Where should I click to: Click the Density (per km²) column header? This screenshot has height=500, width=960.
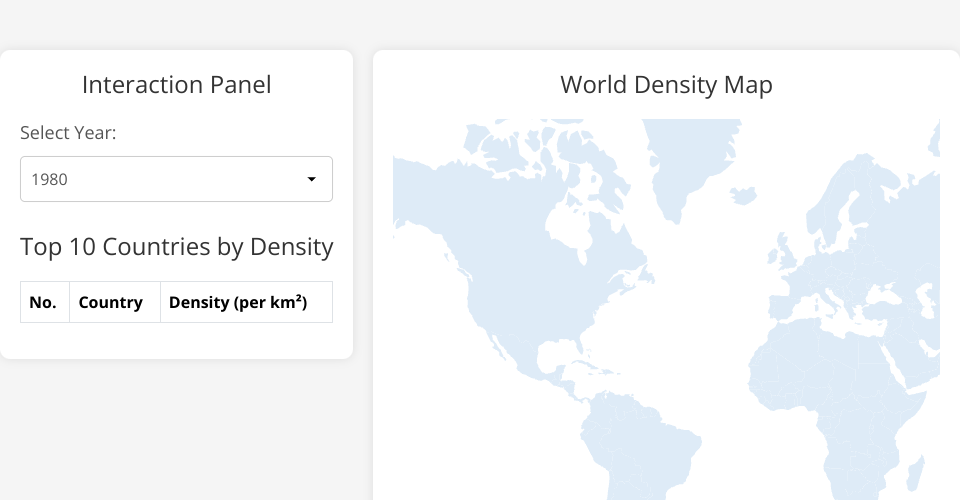tap(238, 302)
